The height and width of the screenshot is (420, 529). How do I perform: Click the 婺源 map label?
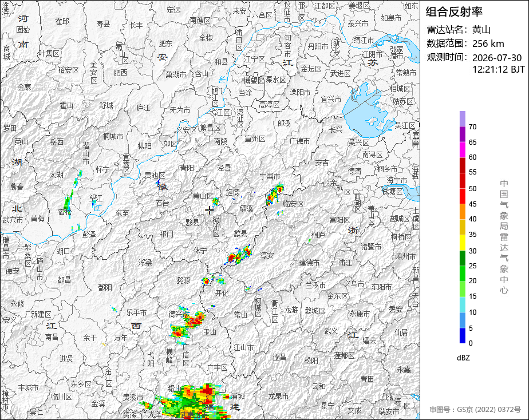point(183,280)
